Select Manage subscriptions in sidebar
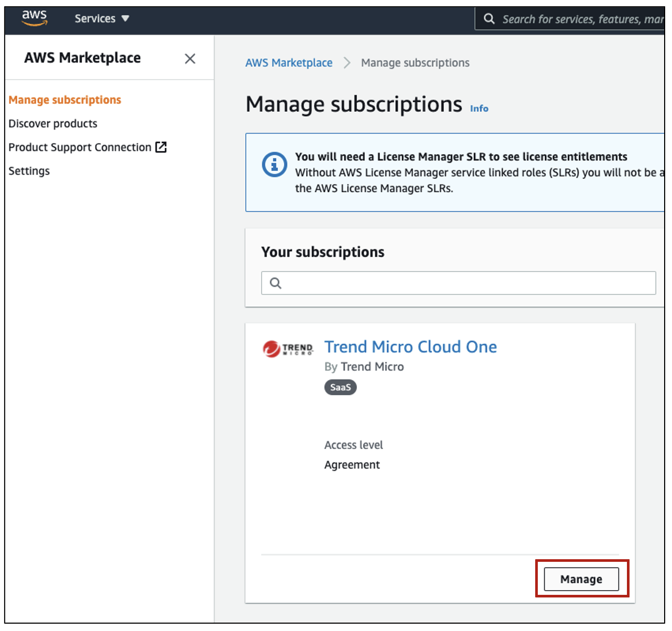The height and width of the screenshot is (631, 672). [65, 100]
